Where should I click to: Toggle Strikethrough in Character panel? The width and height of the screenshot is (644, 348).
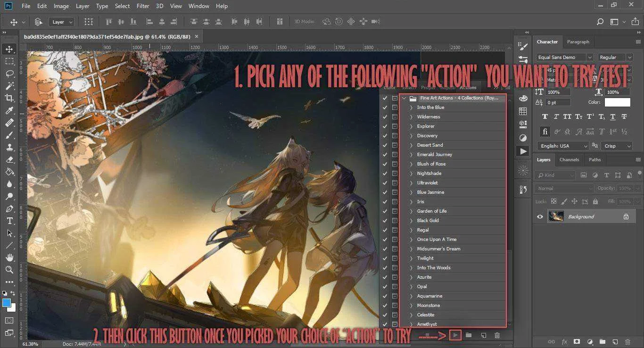tap(624, 117)
